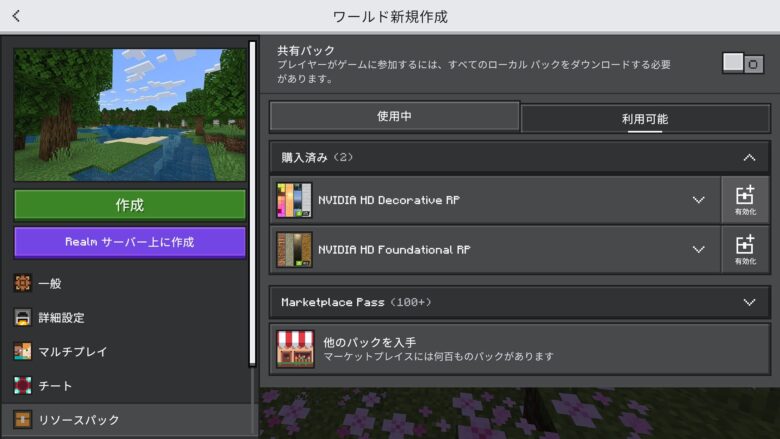This screenshot has height=439, width=780.
Task: Open the 一般 settings section
Action: click(128, 283)
